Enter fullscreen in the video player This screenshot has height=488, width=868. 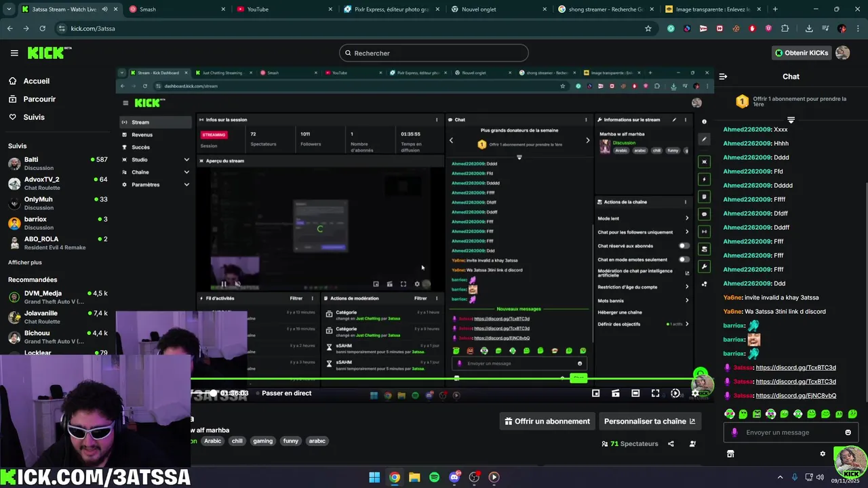655,393
